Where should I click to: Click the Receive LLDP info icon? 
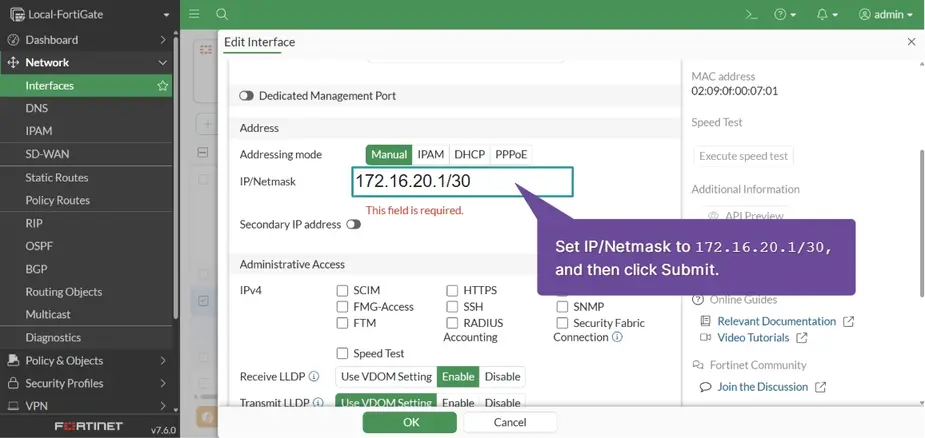click(314, 377)
